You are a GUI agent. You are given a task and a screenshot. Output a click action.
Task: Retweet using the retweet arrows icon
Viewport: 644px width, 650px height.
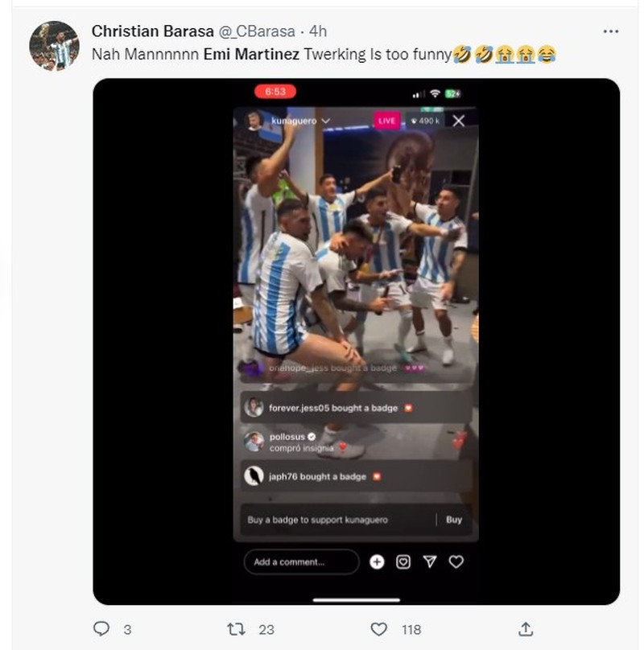(236, 629)
